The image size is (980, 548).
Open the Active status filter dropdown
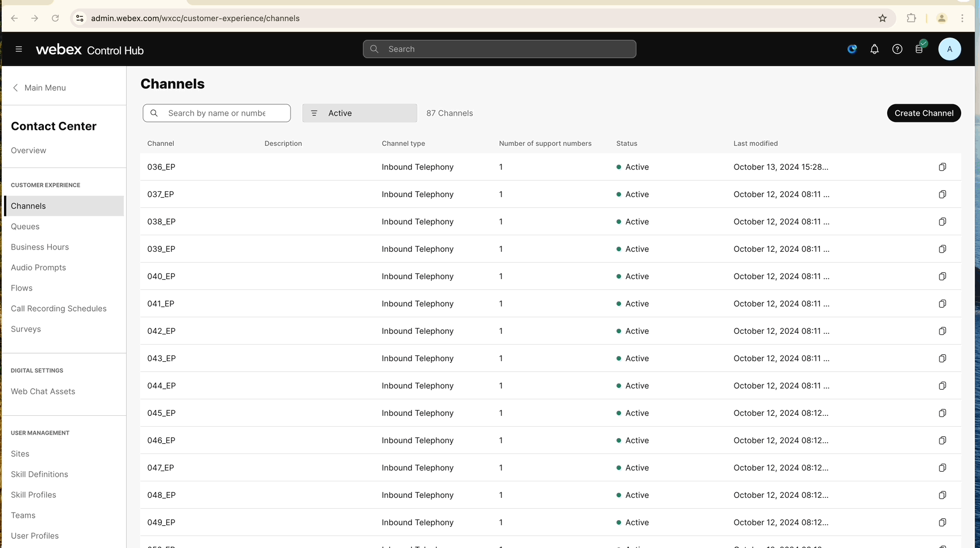point(360,113)
